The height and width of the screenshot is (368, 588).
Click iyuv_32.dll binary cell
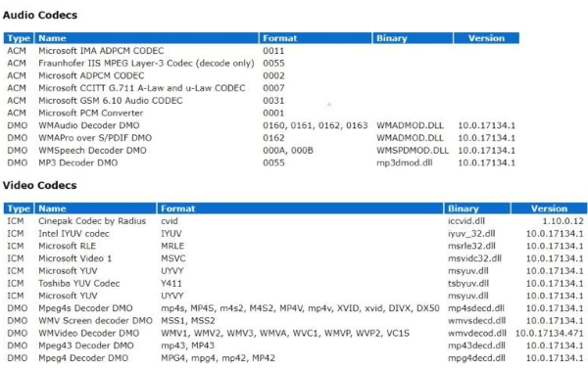tap(471, 234)
